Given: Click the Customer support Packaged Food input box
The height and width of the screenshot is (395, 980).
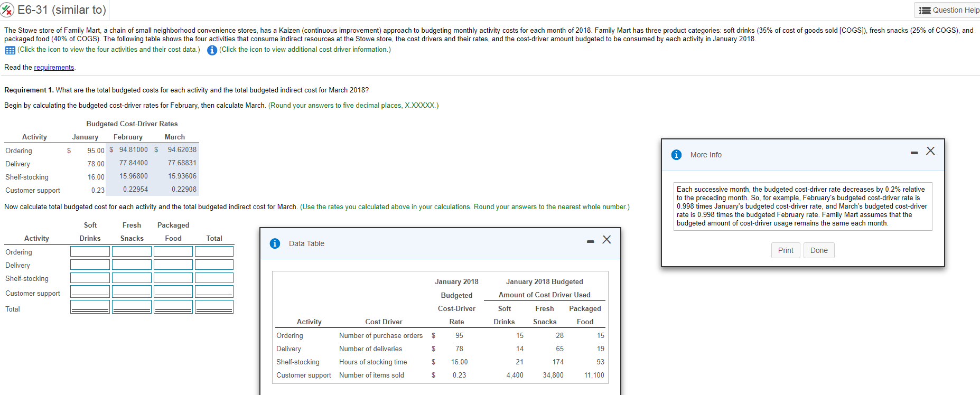Looking at the screenshot, I should click(173, 291).
